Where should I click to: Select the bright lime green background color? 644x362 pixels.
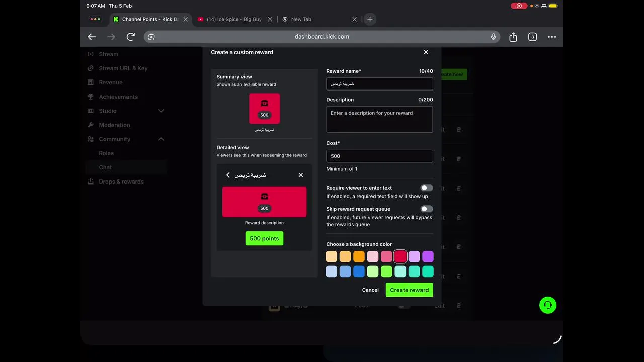pyautogui.click(x=386, y=271)
